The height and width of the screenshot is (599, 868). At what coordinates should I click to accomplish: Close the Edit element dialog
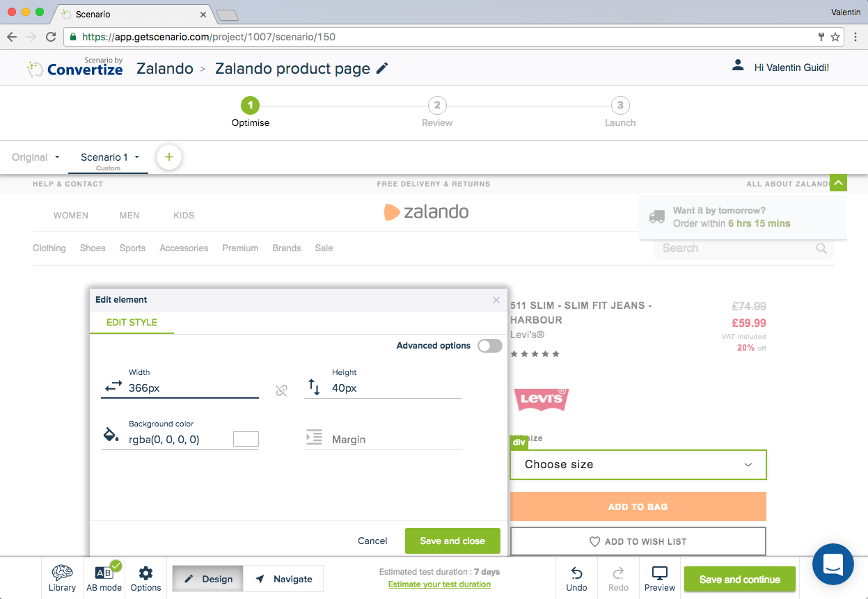[496, 300]
